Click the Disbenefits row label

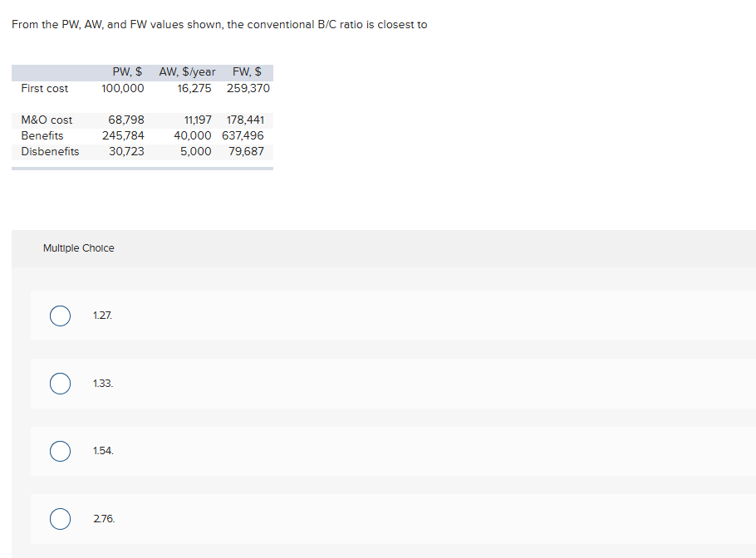coord(50,151)
